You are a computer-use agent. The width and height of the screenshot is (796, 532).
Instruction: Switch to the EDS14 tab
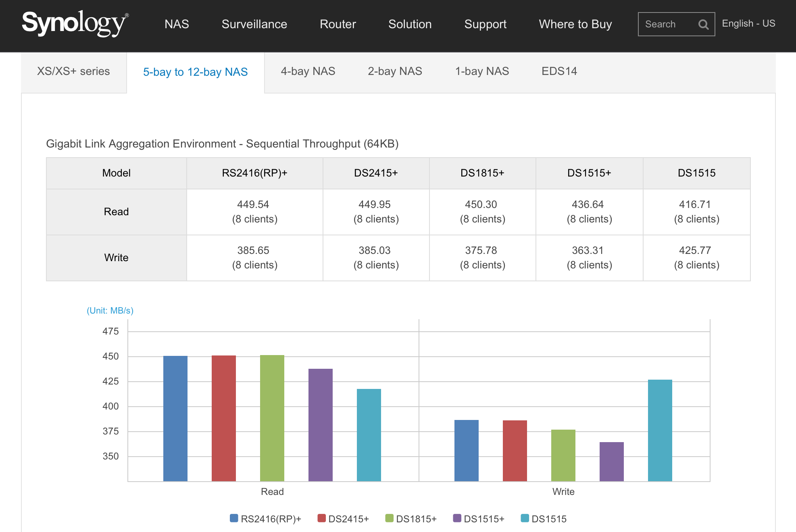pyautogui.click(x=559, y=71)
